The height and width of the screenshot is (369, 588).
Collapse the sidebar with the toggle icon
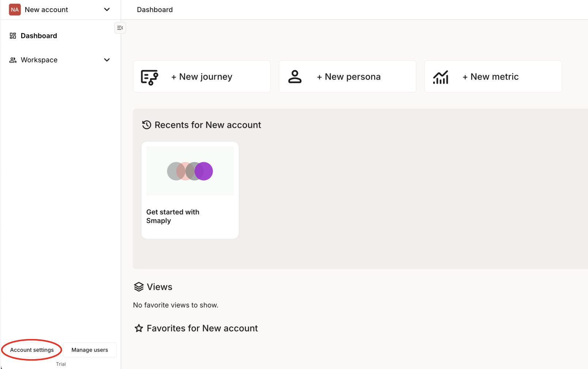(120, 28)
